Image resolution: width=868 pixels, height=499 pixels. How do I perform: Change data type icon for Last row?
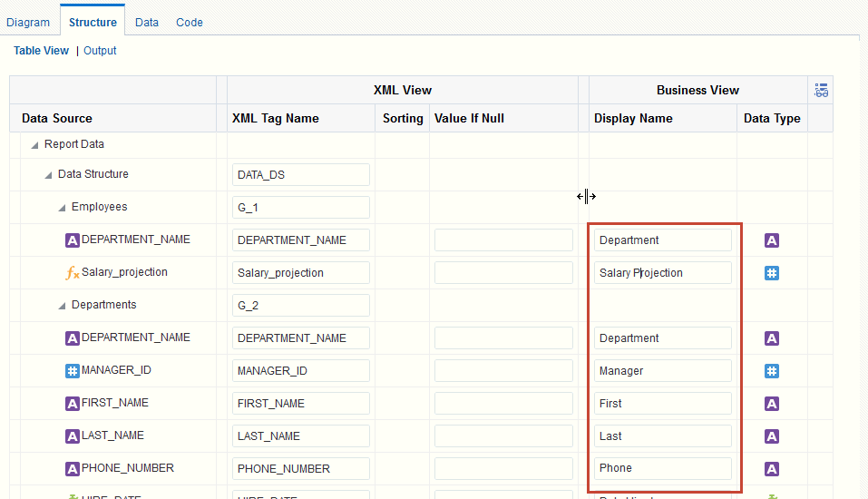point(772,436)
